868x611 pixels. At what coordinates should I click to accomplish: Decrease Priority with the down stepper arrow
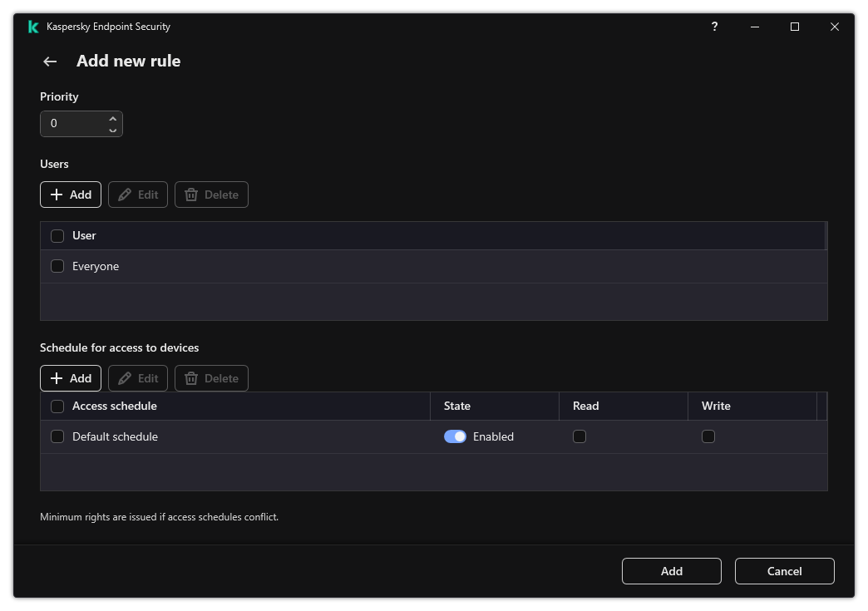pos(112,129)
